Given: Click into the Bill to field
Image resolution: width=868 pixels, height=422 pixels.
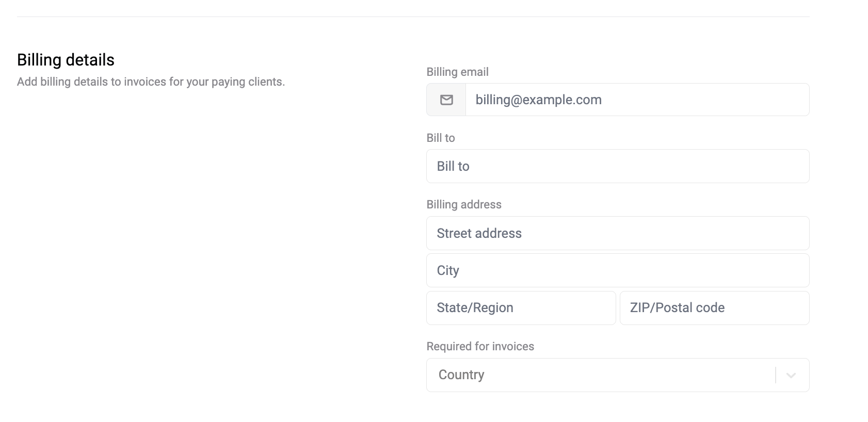Looking at the screenshot, I should (618, 166).
